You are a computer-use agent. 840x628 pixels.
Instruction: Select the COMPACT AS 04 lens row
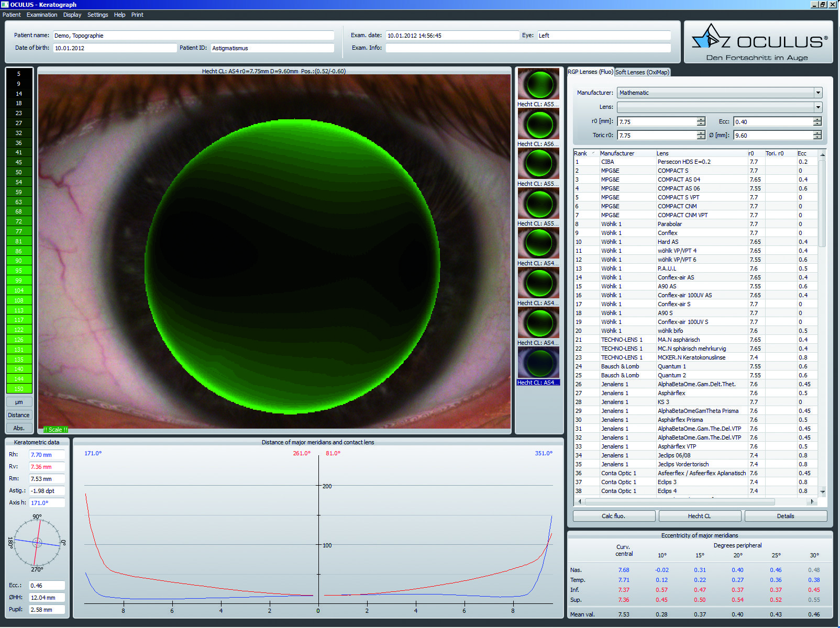[695, 180]
